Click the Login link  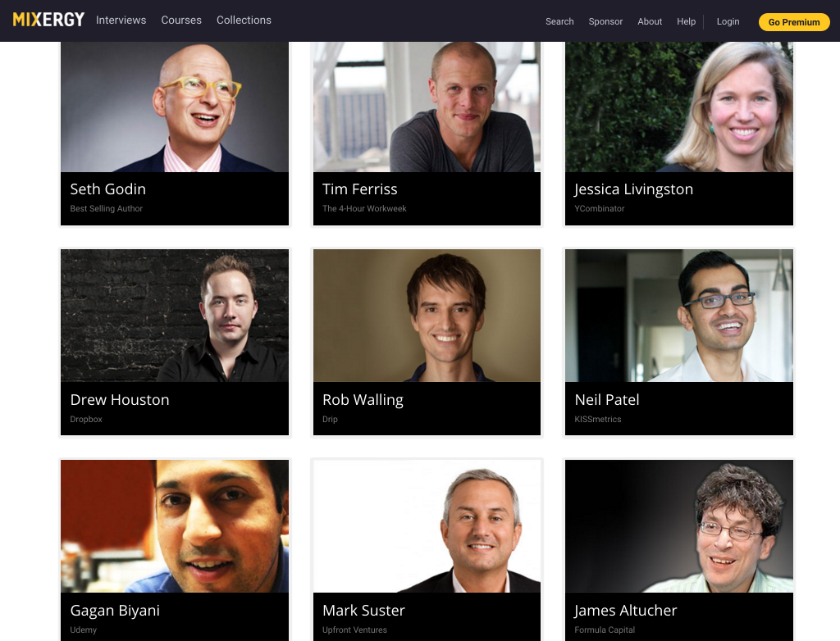point(728,21)
